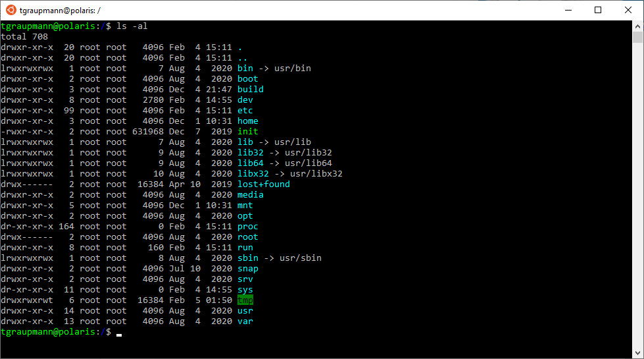Close the terminal window

tap(628, 10)
